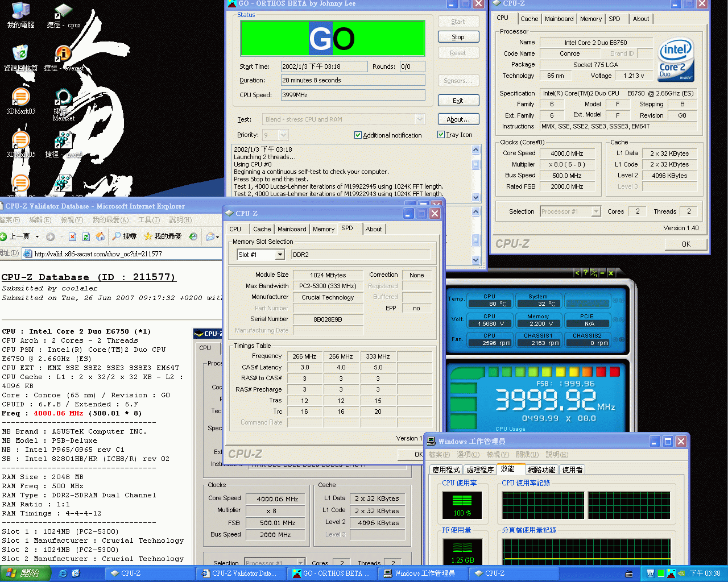
Task: Click the Serial Number field 8B028E9B
Action: (x=328, y=319)
